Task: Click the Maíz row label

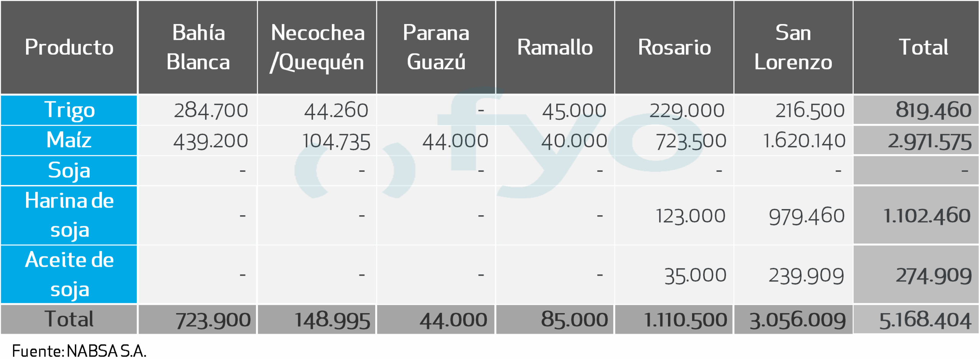Action: (69, 140)
